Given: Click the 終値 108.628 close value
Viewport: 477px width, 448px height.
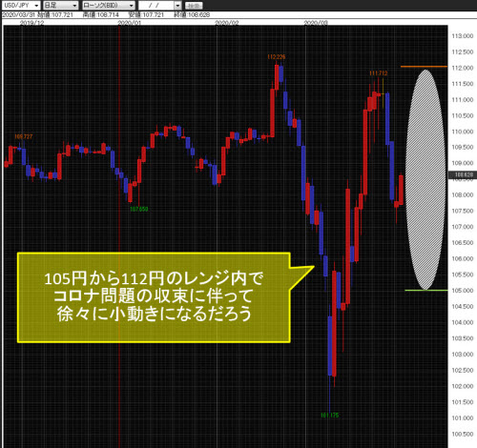Looking at the screenshot, I should [192, 15].
